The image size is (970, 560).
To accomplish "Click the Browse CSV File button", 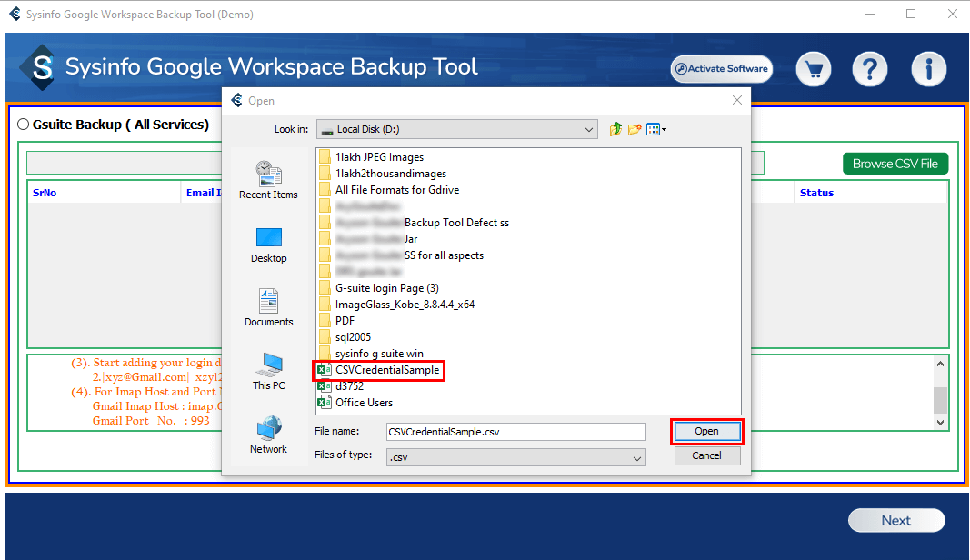I will tap(895, 164).
